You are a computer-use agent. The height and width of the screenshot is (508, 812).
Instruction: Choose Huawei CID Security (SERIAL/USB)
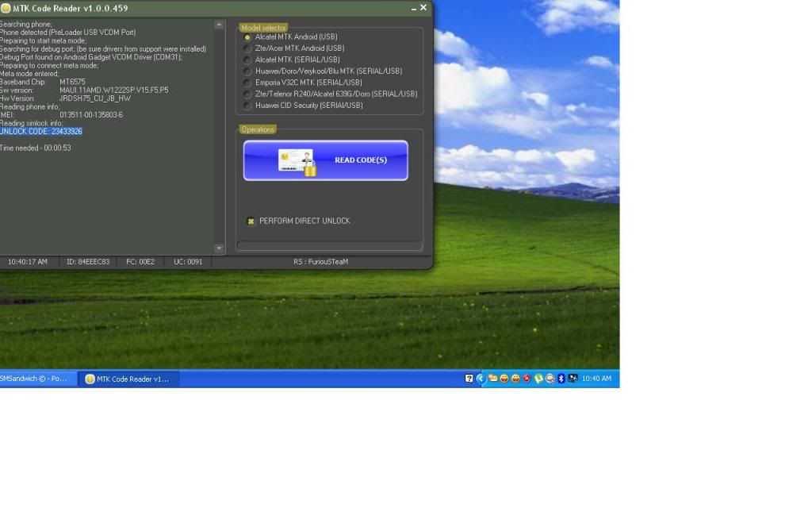click(x=248, y=106)
